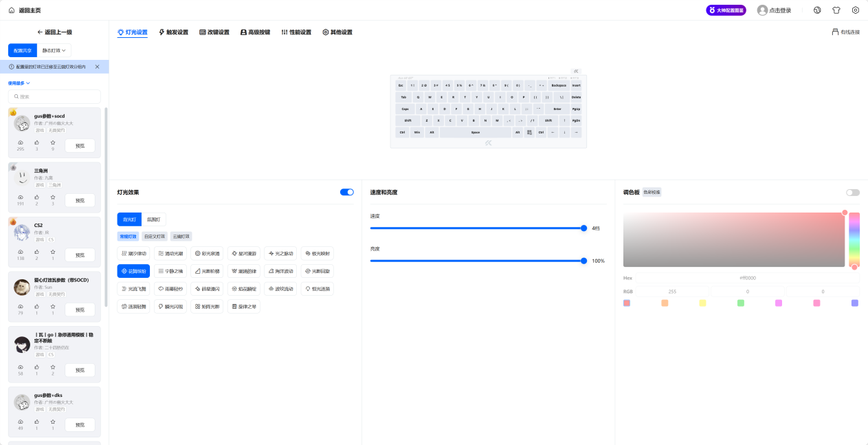Click the 亮度 brightness slider handle
The width and height of the screenshot is (868, 445).
[x=583, y=261]
